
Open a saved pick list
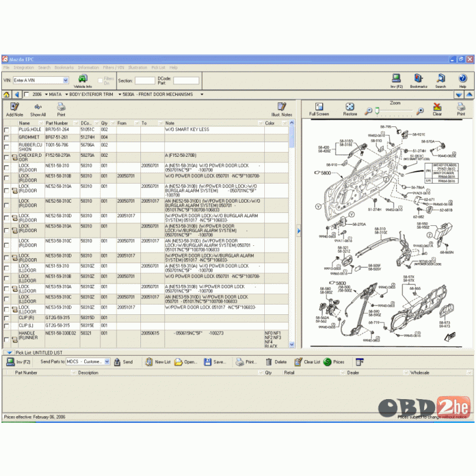point(186,362)
